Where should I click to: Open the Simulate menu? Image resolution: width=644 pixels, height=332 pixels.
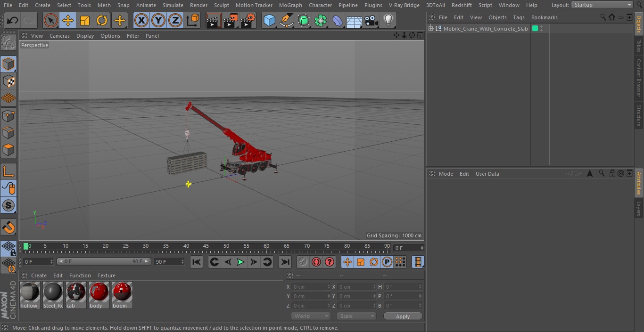tap(173, 5)
